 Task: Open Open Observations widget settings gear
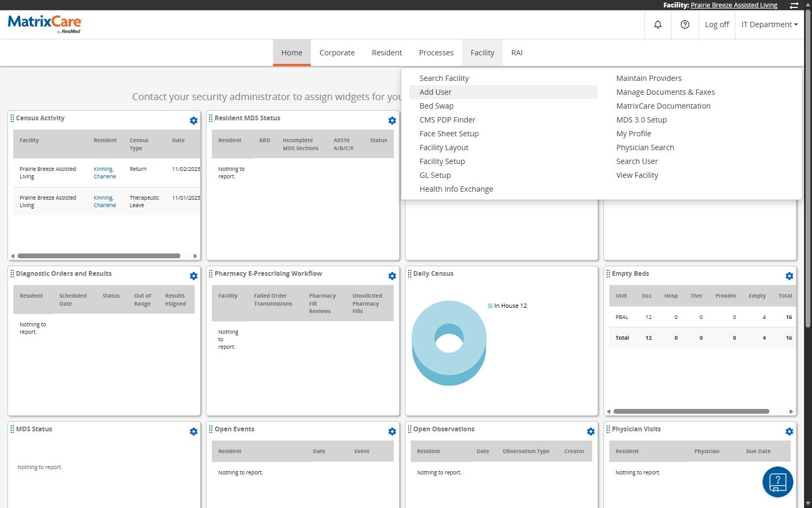point(591,432)
